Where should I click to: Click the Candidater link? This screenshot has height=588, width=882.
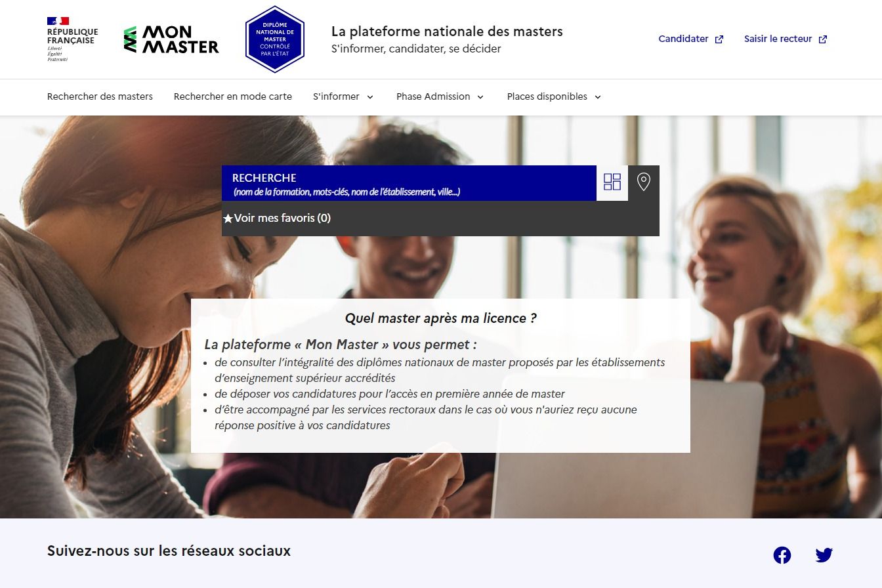[x=682, y=39]
